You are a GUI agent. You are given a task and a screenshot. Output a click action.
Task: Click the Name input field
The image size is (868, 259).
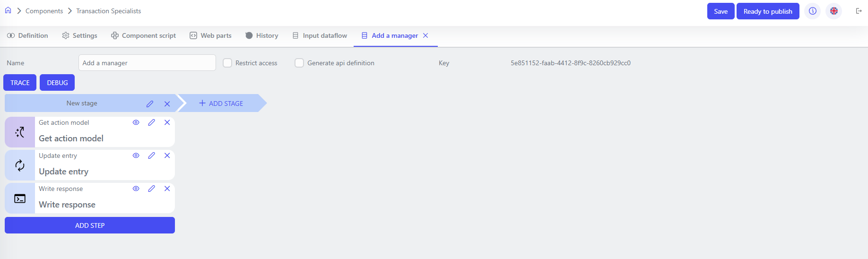[x=147, y=63]
